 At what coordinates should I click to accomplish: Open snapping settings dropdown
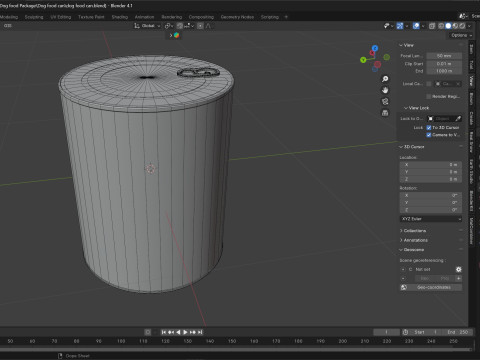188,26
